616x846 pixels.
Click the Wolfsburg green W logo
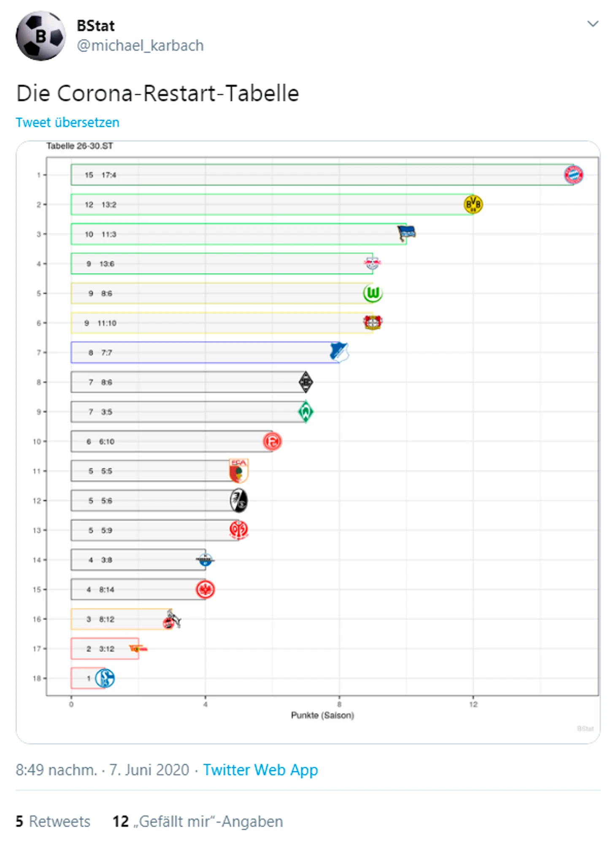pyautogui.click(x=373, y=293)
